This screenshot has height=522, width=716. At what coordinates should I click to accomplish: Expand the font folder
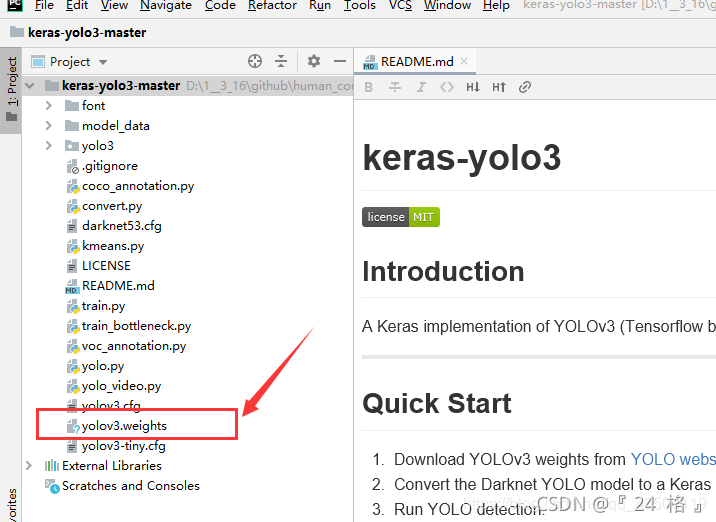pyautogui.click(x=49, y=105)
